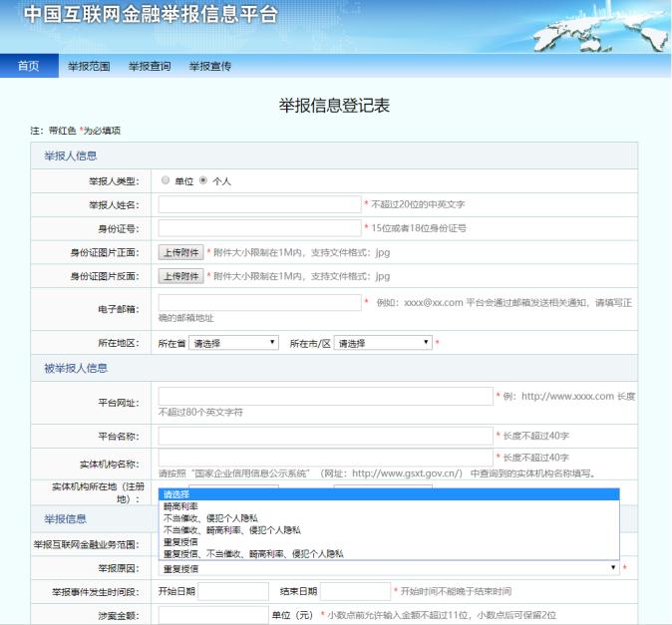
Task: Click the 电子邮箱 input field
Action: 259,302
